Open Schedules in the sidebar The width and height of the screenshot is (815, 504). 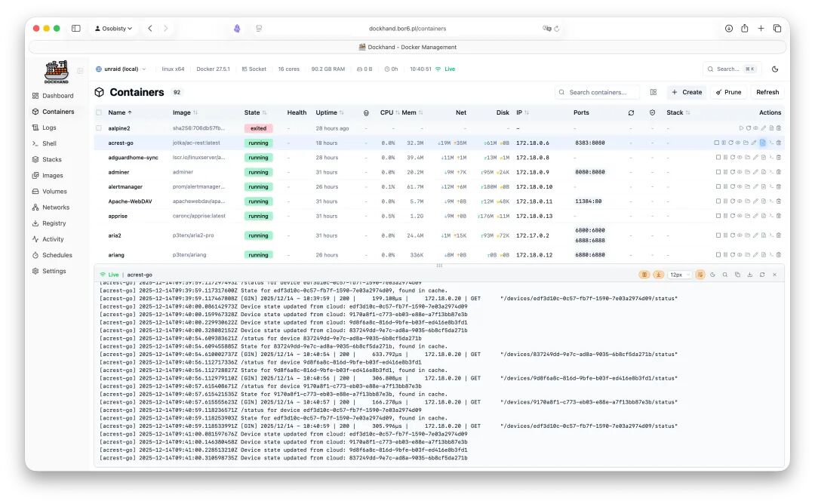click(52, 255)
